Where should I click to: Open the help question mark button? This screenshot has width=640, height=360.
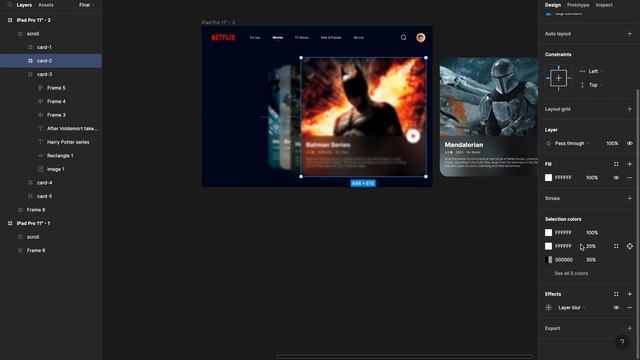(x=622, y=342)
